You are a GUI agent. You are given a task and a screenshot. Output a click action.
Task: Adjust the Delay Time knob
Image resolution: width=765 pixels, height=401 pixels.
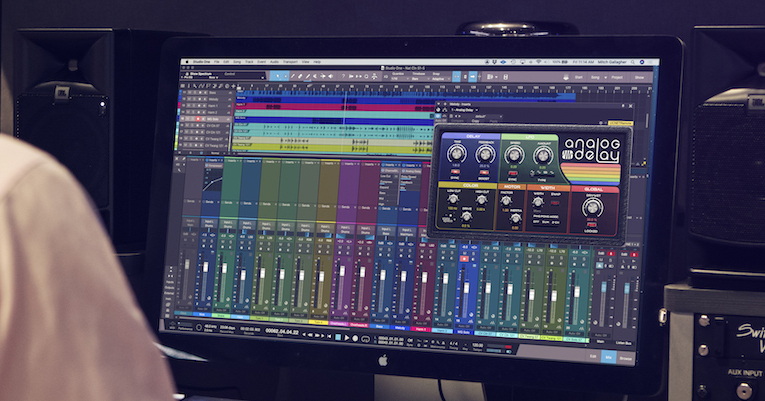point(457,154)
